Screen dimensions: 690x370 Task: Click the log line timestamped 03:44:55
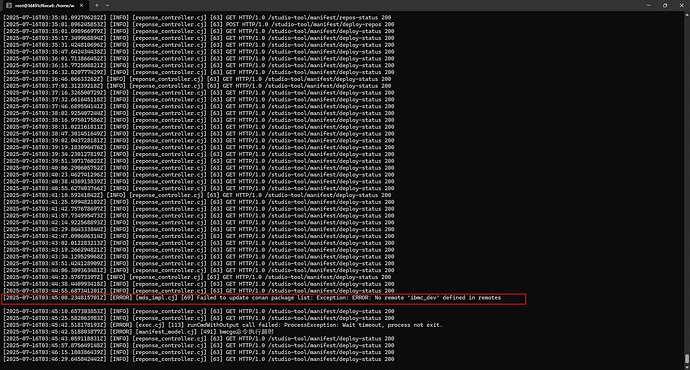(x=198, y=291)
